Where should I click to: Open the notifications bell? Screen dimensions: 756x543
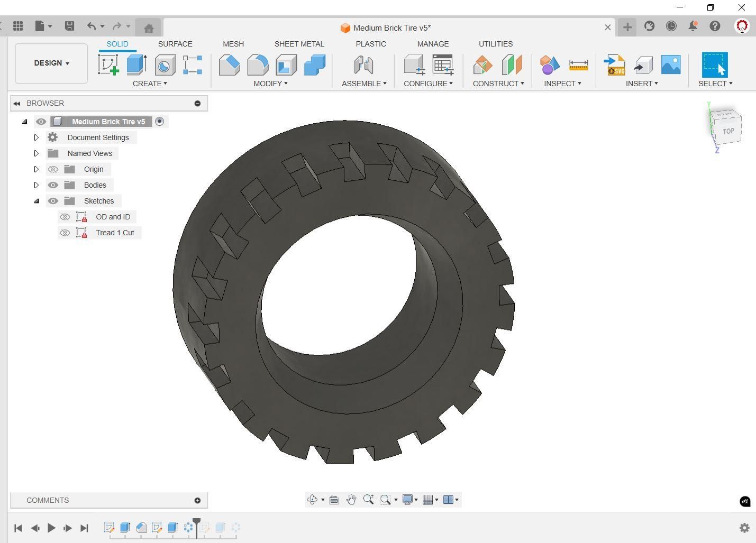[693, 26]
